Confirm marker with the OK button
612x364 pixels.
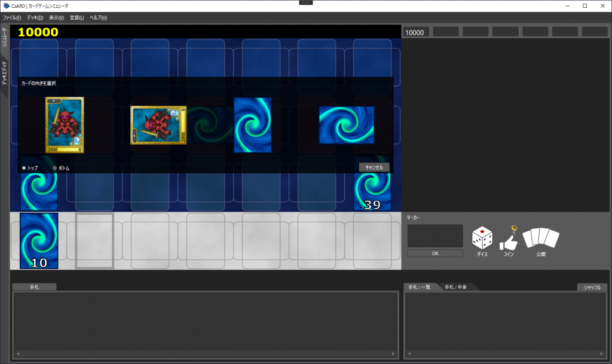pyautogui.click(x=435, y=253)
